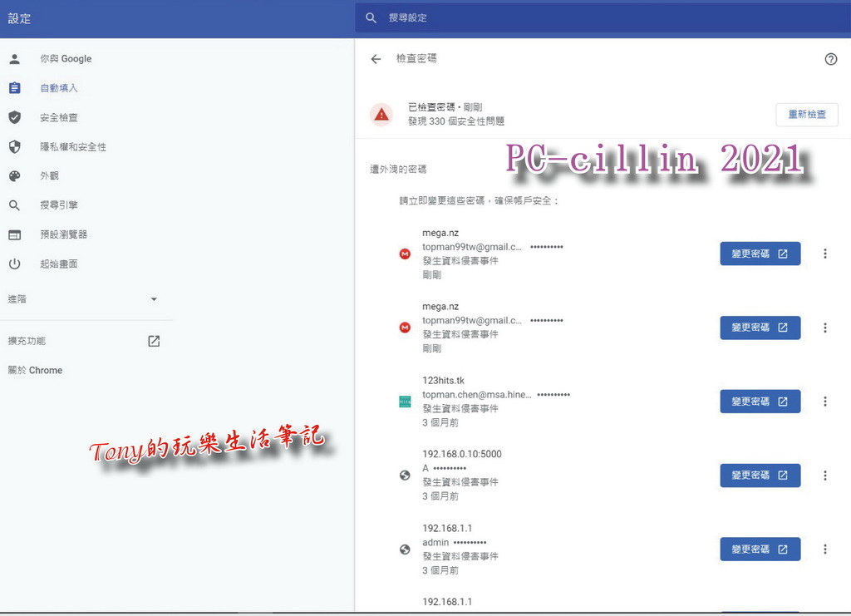Image resolution: width=851 pixels, height=616 pixels.
Task: Click the red warning triangle icon
Action: tap(381, 115)
